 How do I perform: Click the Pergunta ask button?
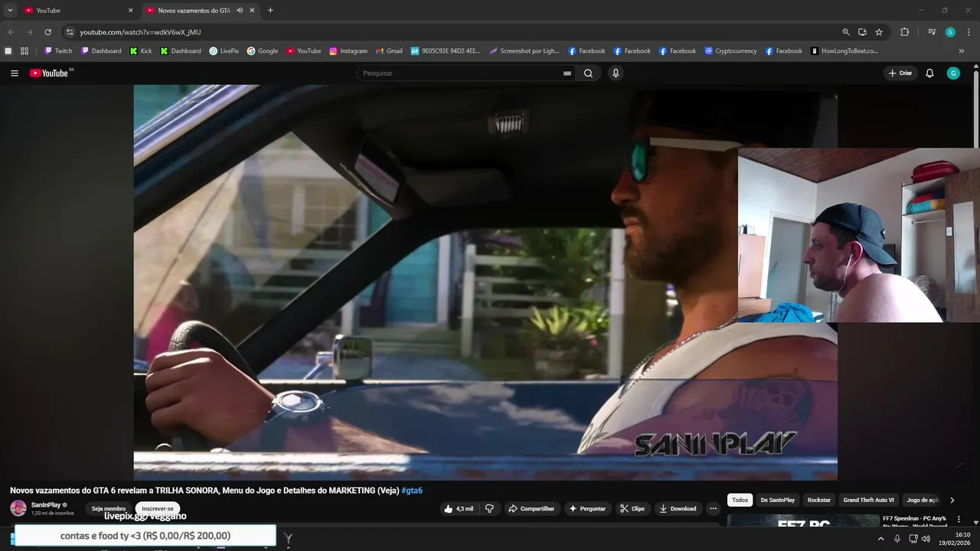588,509
